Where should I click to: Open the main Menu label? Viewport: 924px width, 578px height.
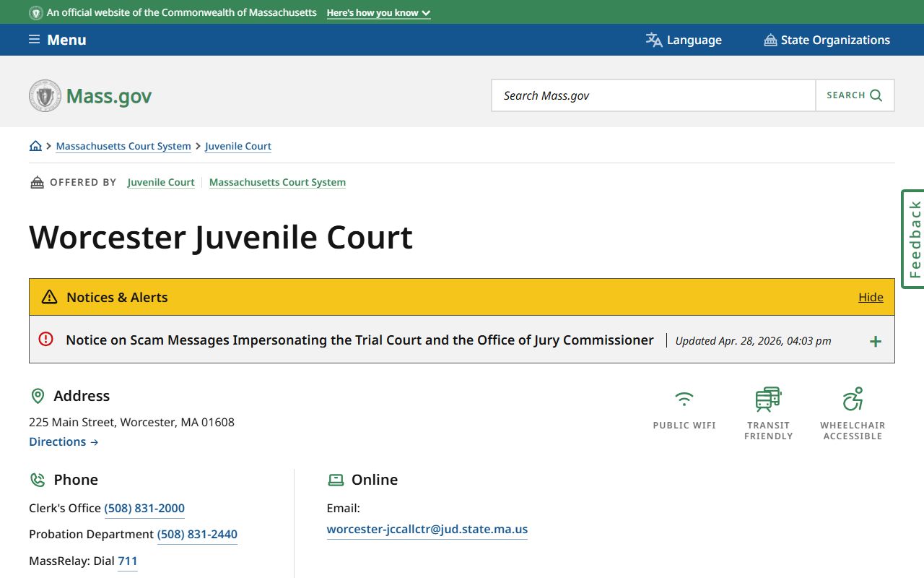pos(66,40)
